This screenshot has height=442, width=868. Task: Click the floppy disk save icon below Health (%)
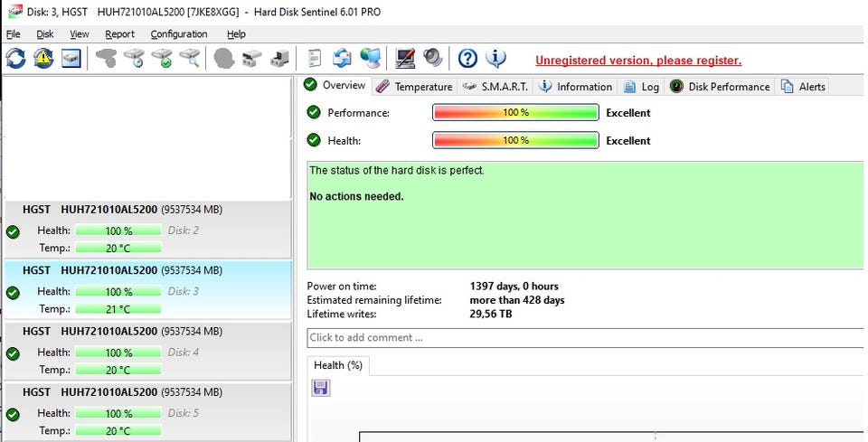pos(320,388)
